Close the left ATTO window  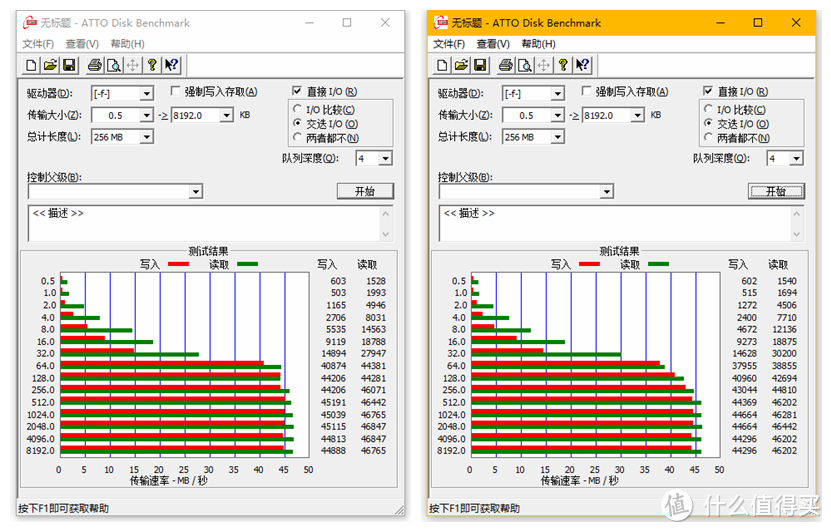[385, 23]
